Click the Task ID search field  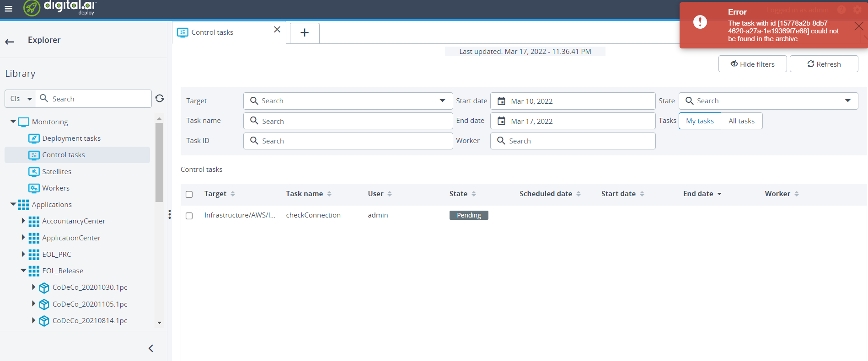(x=348, y=141)
